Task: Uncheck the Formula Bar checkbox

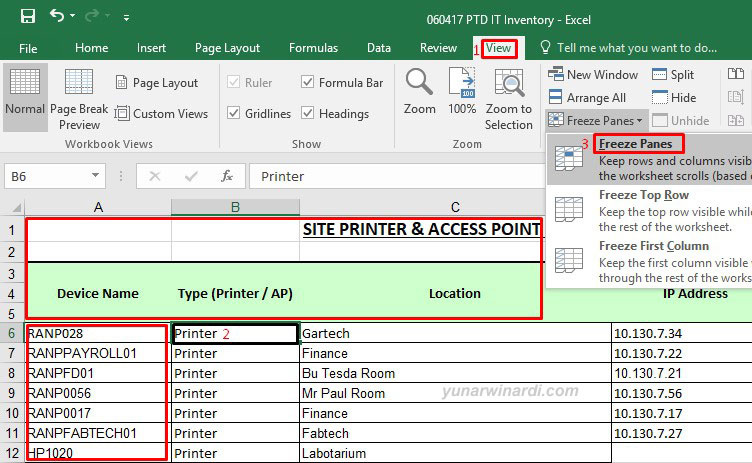Action: [307, 82]
